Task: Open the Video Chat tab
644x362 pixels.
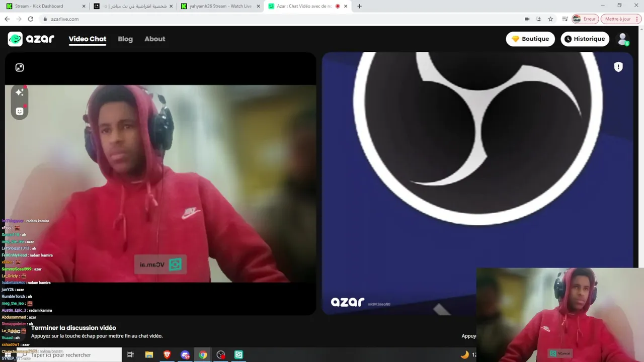Action: (88, 39)
